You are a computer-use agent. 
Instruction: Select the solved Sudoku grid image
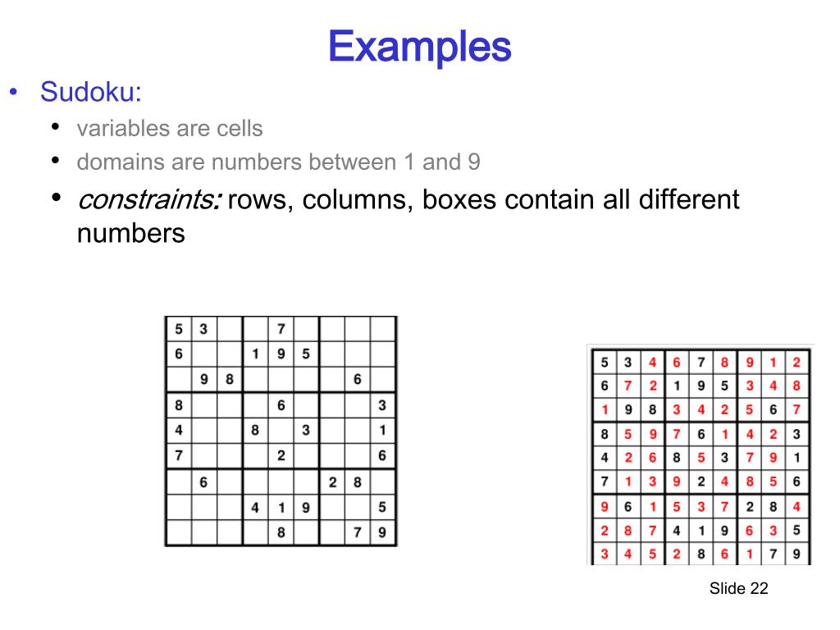coord(701,455)
